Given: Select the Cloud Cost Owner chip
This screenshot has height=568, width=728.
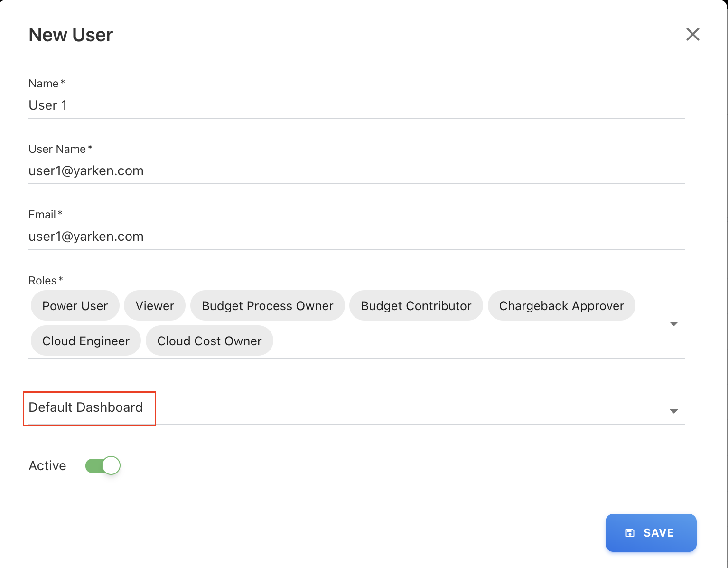Looking at the screenshot, I should coord(209,341).
